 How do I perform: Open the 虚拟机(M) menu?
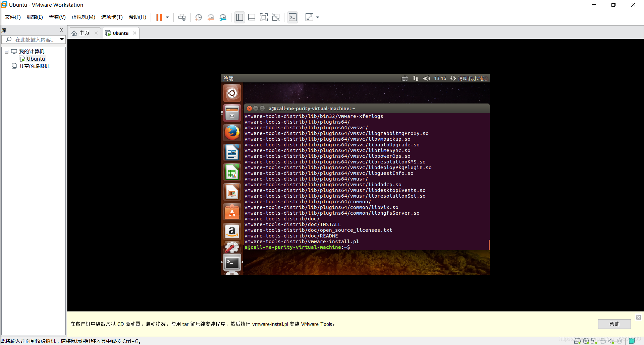[x=84, y=17]
